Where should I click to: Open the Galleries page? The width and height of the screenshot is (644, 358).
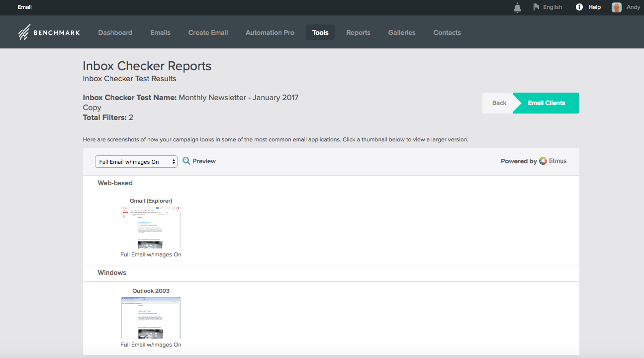tap(402, 32)
